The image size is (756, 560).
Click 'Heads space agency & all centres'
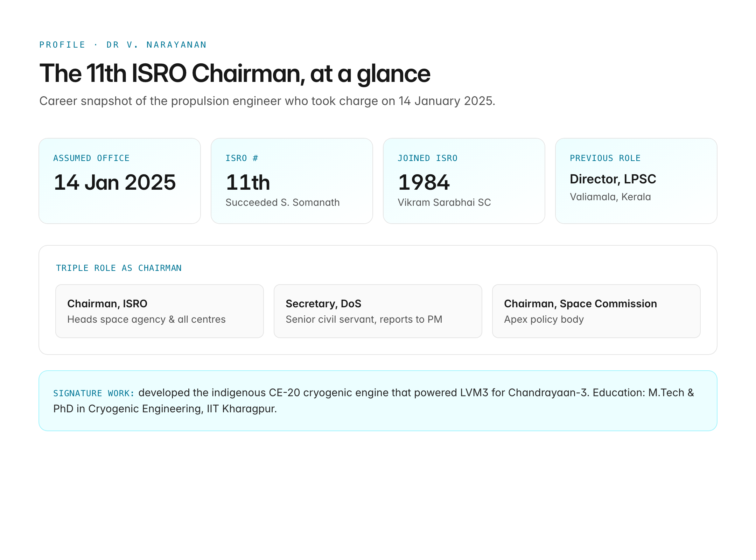coord(146,319)
